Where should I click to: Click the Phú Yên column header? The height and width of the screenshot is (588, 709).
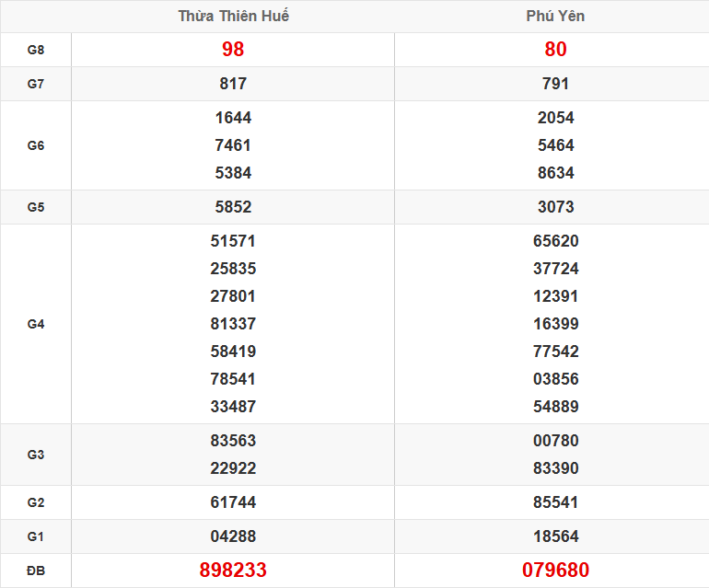tap(555, 17)
